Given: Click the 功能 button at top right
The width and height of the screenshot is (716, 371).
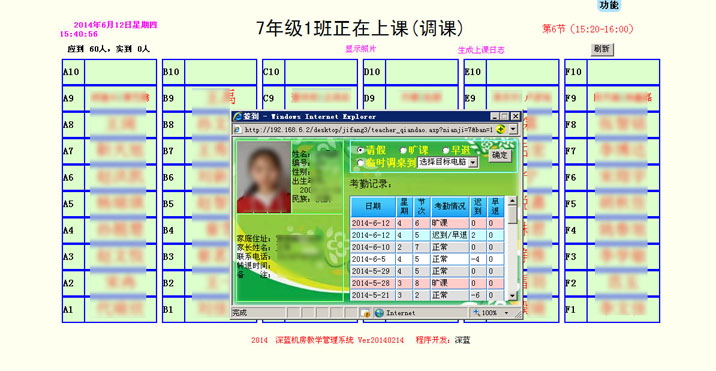Looking at the screenshot, I should (609, 5).
